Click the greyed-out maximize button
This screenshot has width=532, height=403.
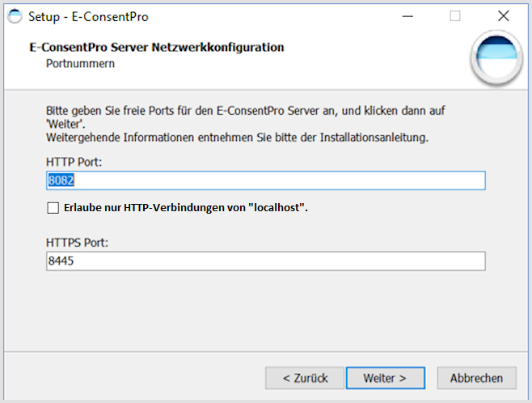click(x=455, y=16)
